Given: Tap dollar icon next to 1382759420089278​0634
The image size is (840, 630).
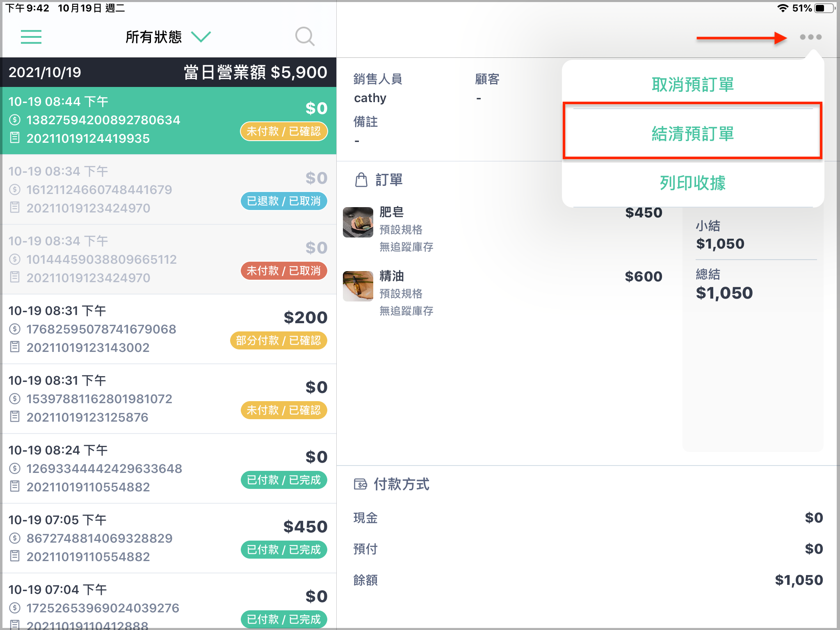Looking at the screenshot, I should point(15,120).
